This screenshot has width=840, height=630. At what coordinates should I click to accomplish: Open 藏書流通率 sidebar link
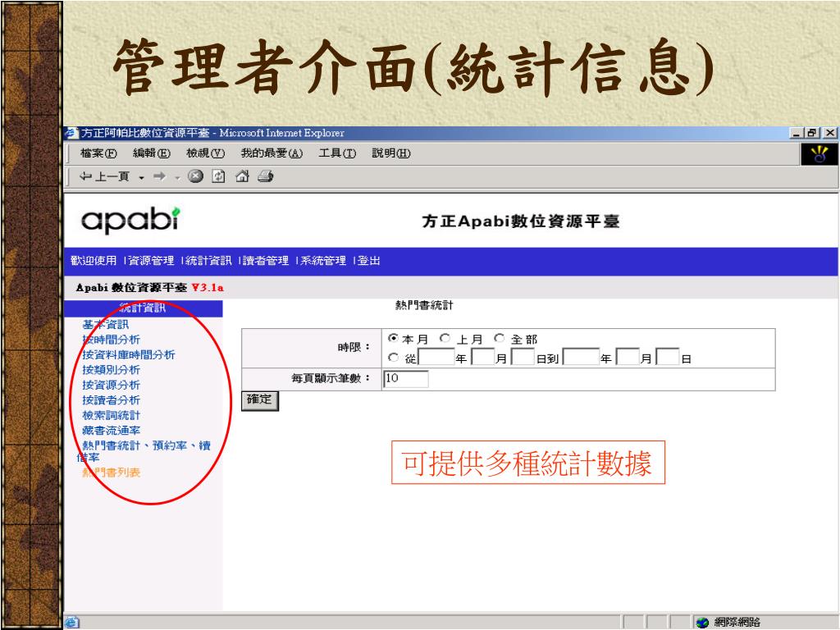[x=111, y=431]
